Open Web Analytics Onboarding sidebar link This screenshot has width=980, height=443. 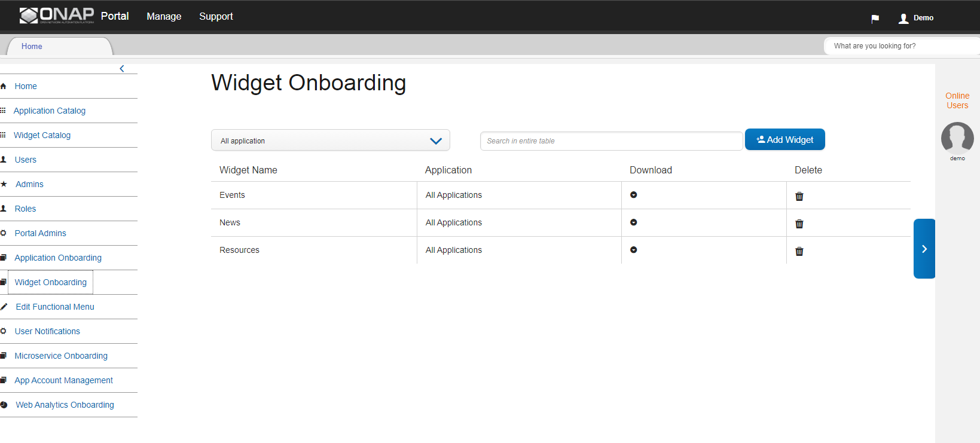(x=65, y=405)
